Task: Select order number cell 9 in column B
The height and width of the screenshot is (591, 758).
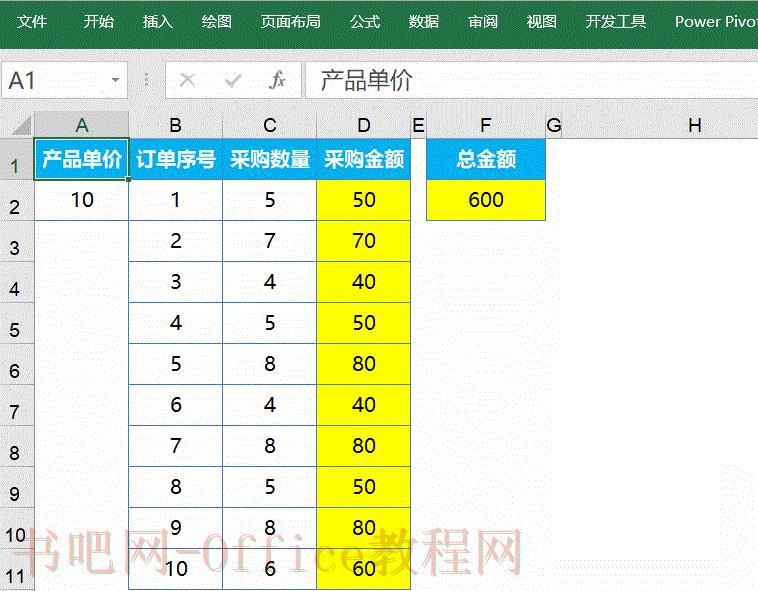Action: [175, 528]
